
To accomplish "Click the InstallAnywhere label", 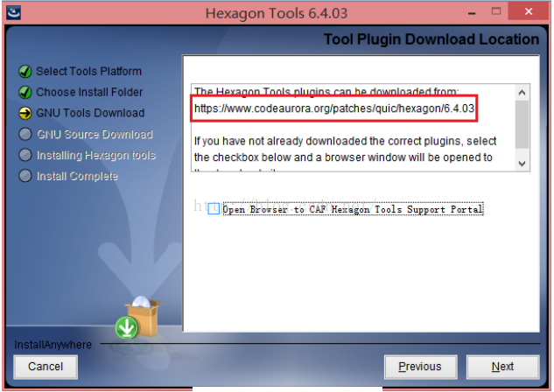I will pyautogui.click(x=53, y=345).
